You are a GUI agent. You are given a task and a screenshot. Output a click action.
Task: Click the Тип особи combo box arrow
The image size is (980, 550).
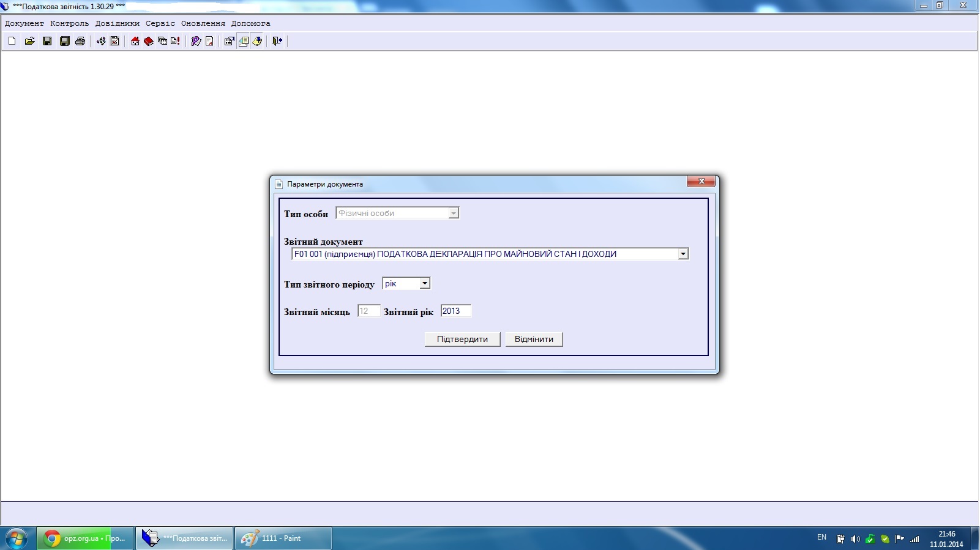[x=453, y=214]
